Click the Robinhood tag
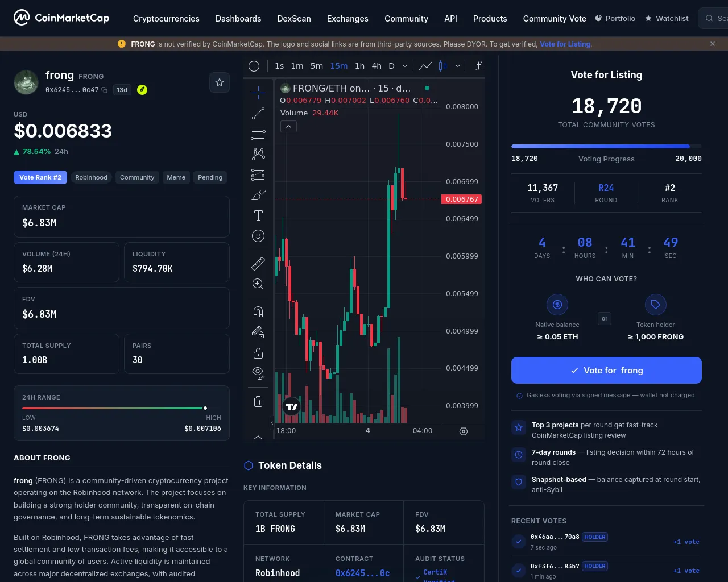Screen dimensions: 728x582 coord(92,177)
